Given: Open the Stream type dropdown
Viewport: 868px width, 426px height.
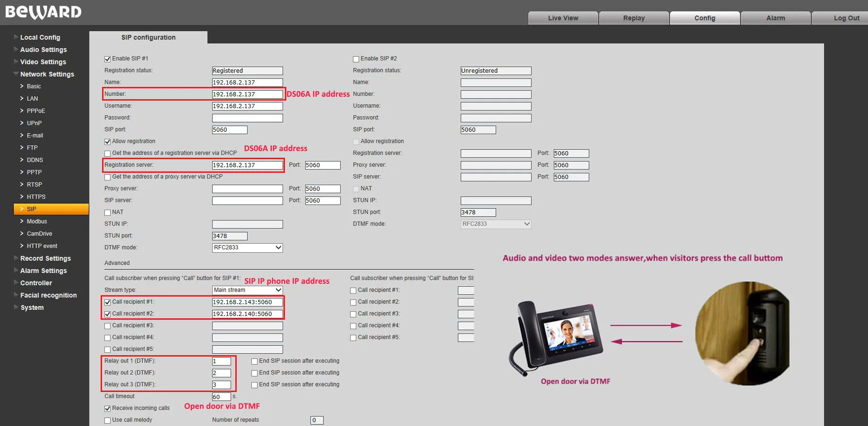Looking at the screenshot, I should coord(247,290).
